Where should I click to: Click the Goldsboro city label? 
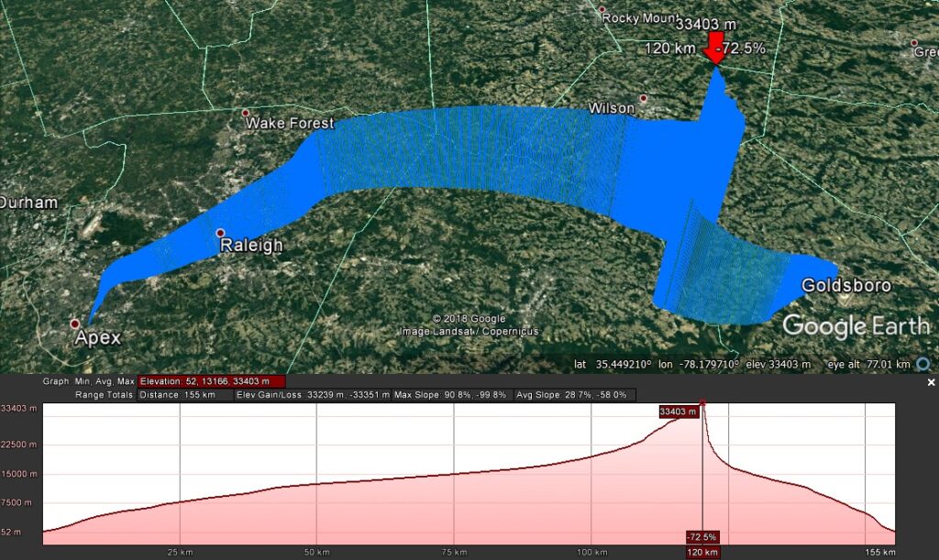(x=845, y=286)
